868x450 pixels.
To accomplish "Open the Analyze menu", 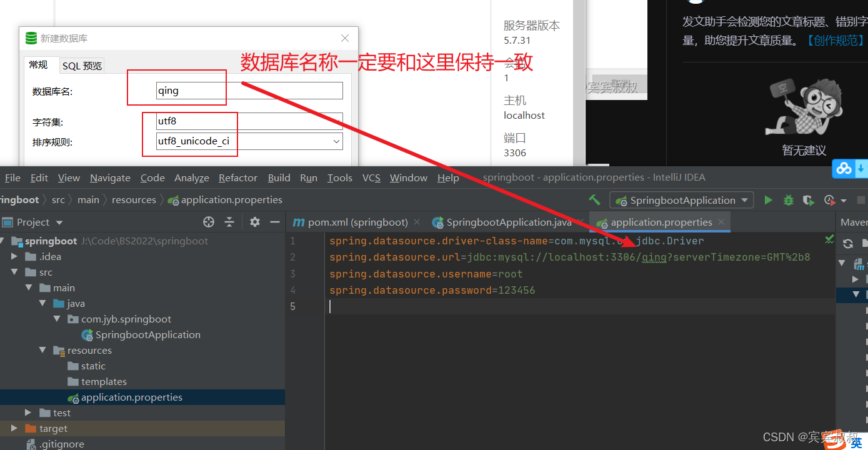I will 192,177.
